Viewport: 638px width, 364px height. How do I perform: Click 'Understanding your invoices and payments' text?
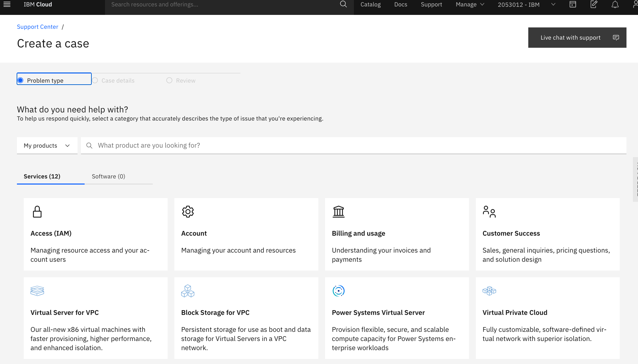coord(381,255)
